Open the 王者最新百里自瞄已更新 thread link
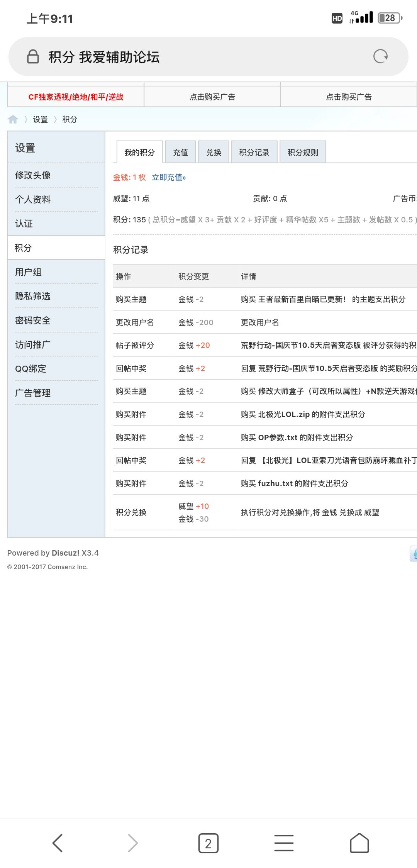The height and width of the screenshot is (868, 417). click(302, 299)
